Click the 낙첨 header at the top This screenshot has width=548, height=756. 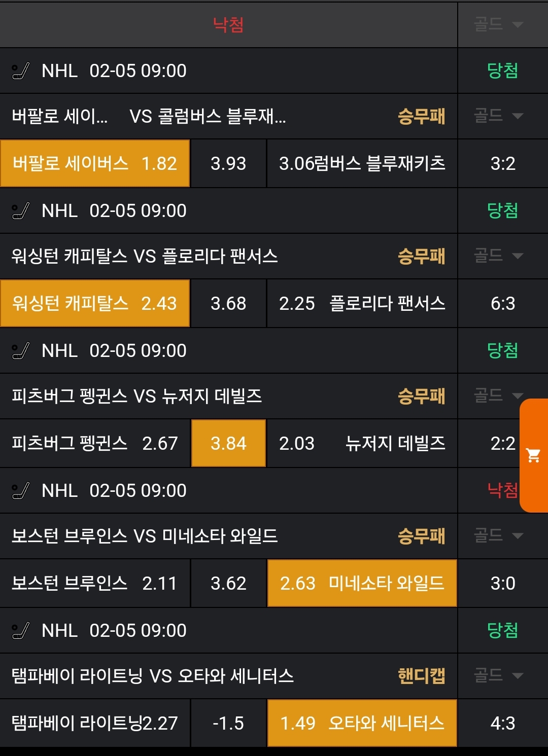tap(228, 24)
